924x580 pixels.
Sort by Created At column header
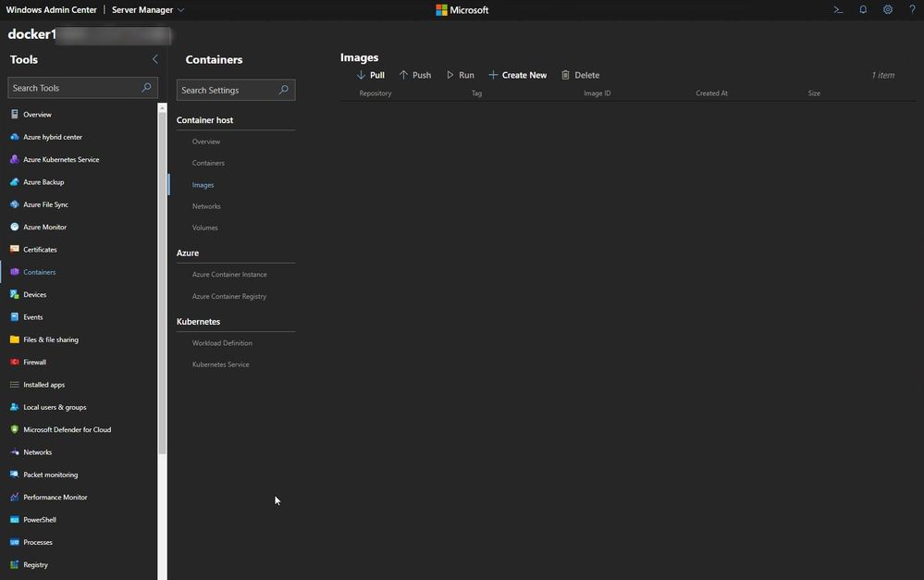(711, 93)
